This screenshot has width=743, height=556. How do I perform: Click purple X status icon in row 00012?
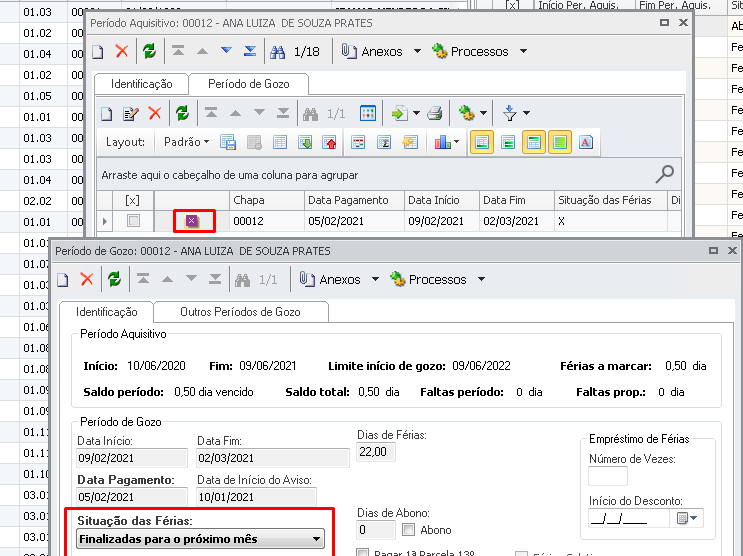tap(191, 220)
